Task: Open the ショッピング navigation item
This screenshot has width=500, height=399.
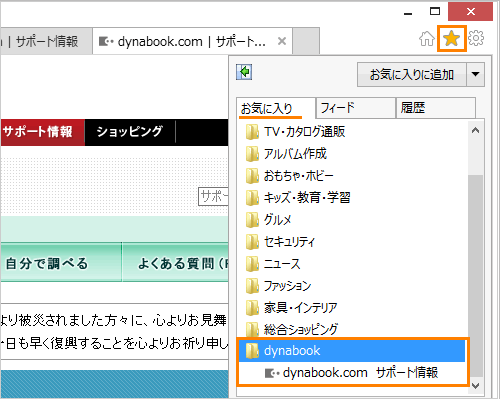Action: [130, 132]
